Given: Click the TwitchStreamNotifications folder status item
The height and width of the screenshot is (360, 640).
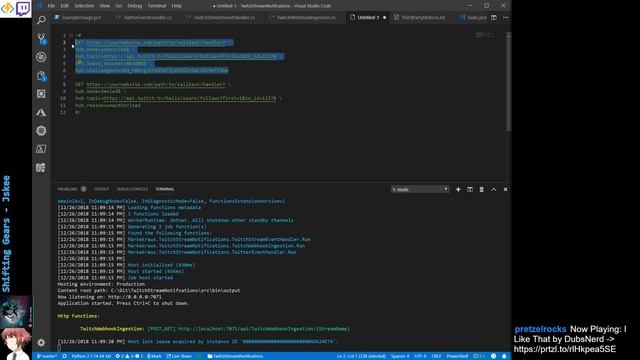Looking at the screenshot, I should tap(236, 356).
